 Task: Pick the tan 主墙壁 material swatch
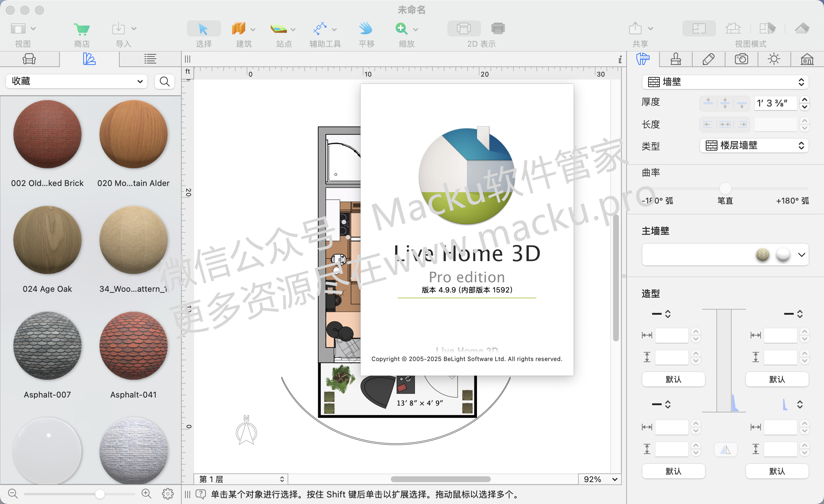point(763,255)
